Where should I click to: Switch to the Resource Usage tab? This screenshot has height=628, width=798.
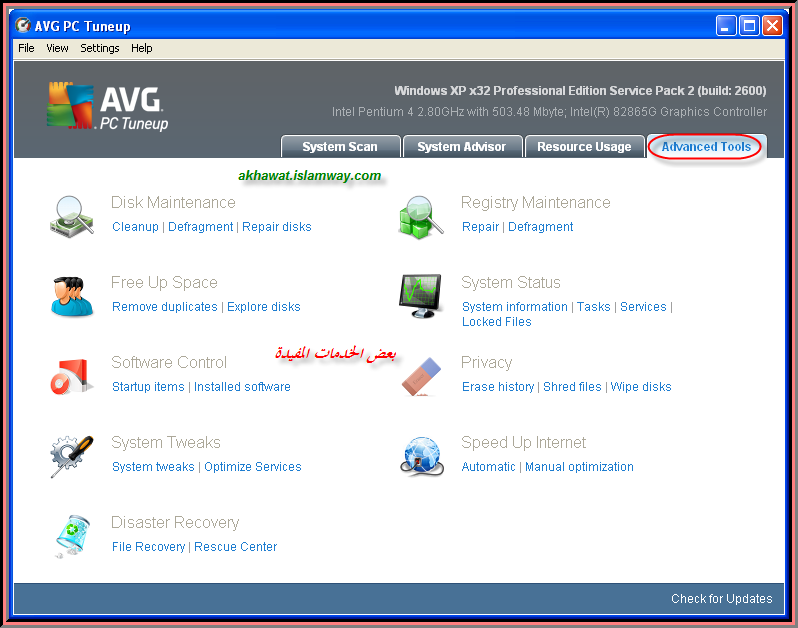584,147
